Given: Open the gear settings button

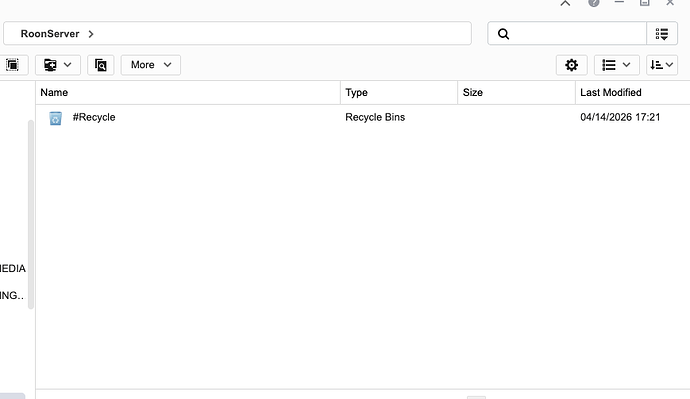Looking at the screenshot, I should click(571, 65).
